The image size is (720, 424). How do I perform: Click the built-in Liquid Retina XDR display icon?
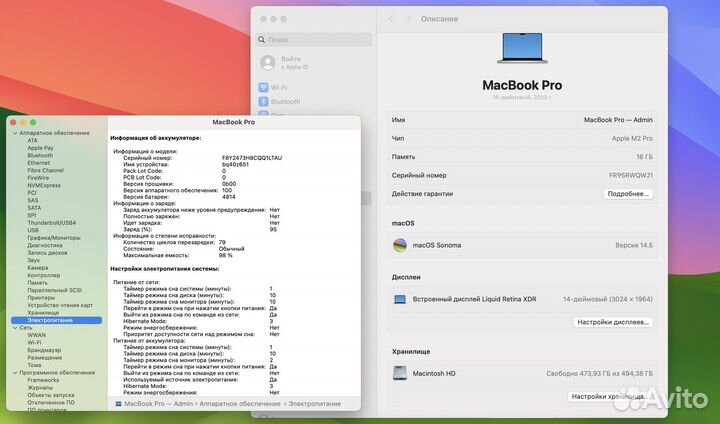coord(400,300)
